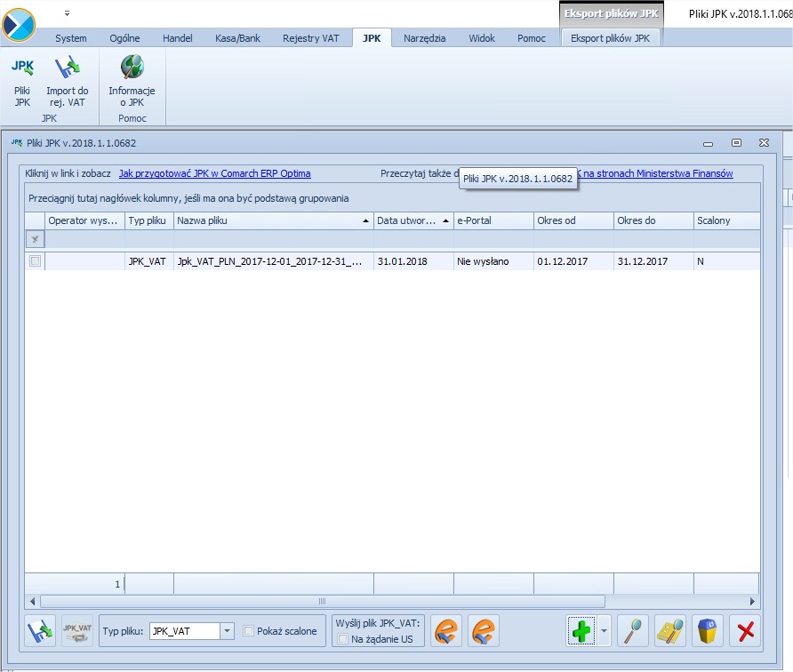Retrieve UPO via second e-Portal icon
793x672 pixels.
pyautogui.click(x=484, y=631)
